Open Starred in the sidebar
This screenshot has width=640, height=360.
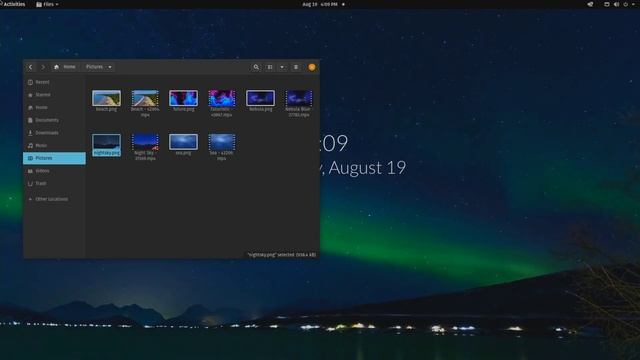coord(54,95)
